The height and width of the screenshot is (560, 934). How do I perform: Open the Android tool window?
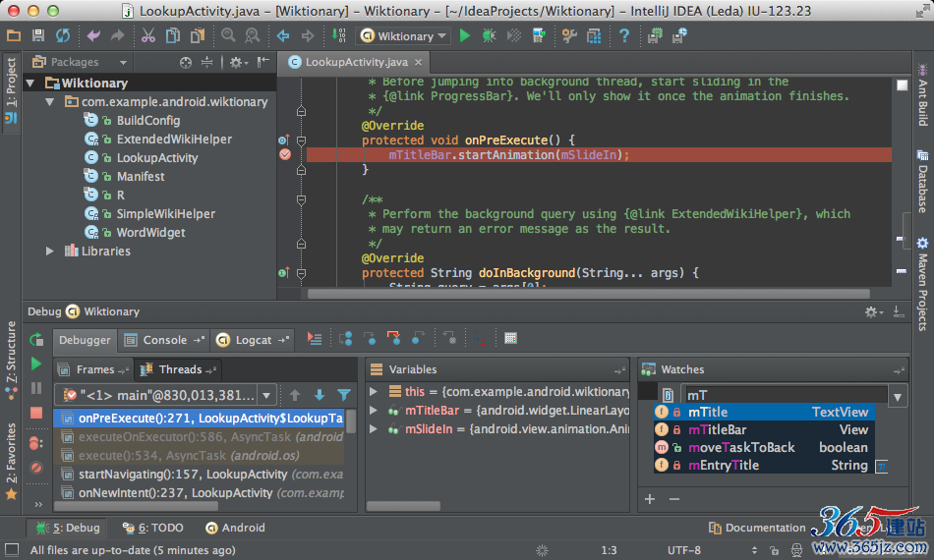pyautogui.click(x=235, y=528)
